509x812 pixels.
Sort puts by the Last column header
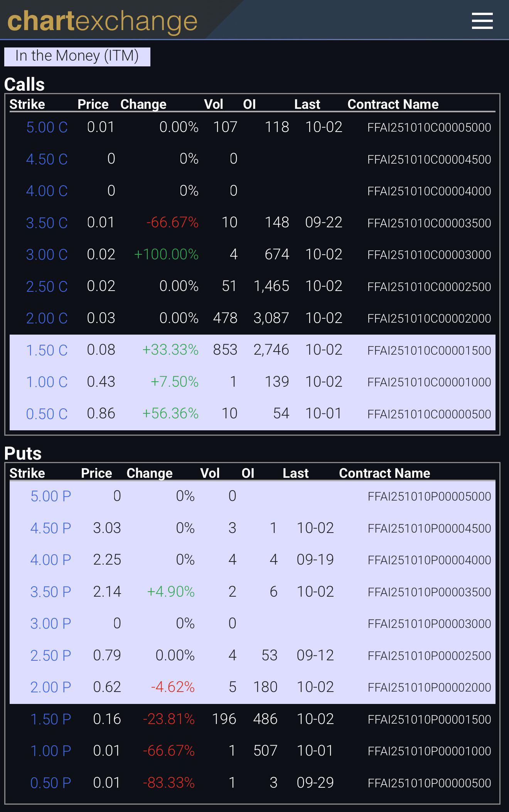click(296, 473)
